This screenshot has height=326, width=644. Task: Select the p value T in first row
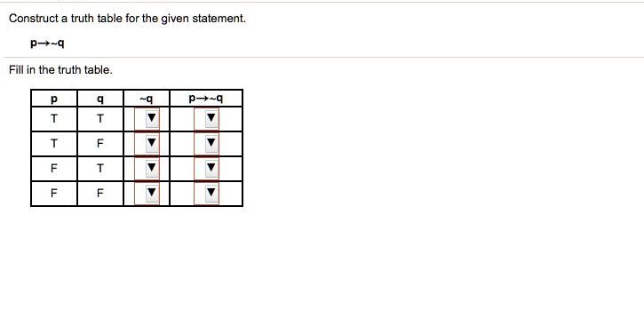pyautogui.click(x=54, y=119)
